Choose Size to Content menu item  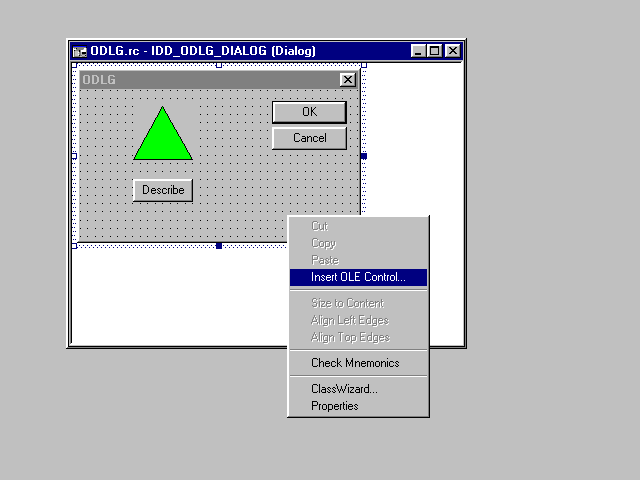coord(347,303)
